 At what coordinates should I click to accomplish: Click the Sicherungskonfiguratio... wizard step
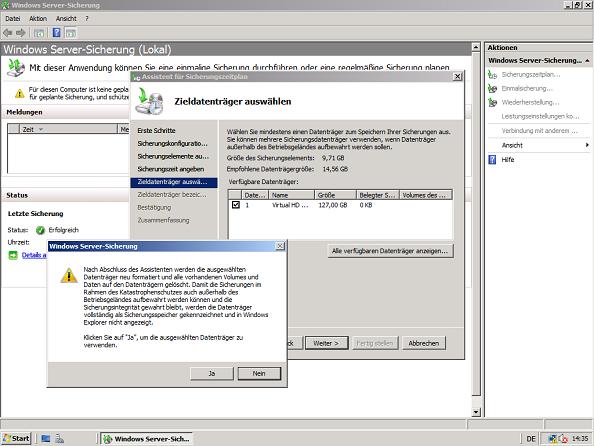pos(172,144)
